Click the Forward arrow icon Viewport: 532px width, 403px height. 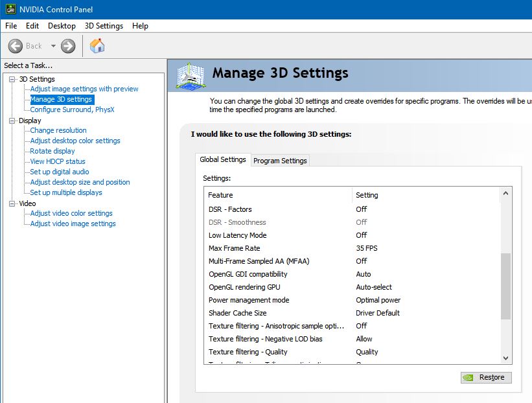(68, 46)
